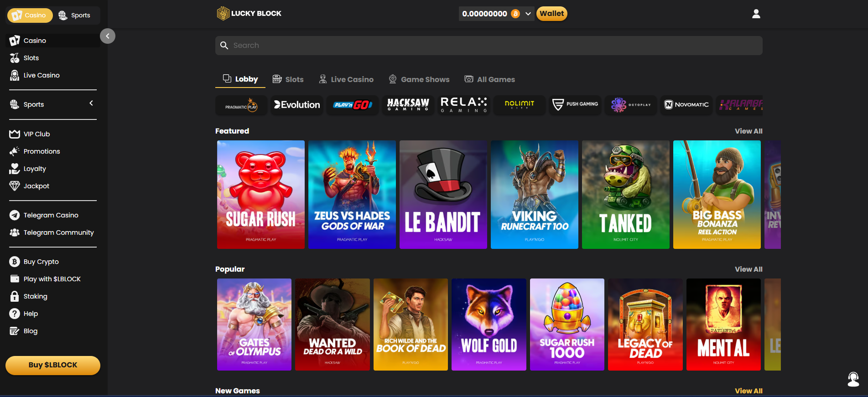Open Telegram Casino link
This screenshot has width=868, height=397.
[x=53, y=215]
